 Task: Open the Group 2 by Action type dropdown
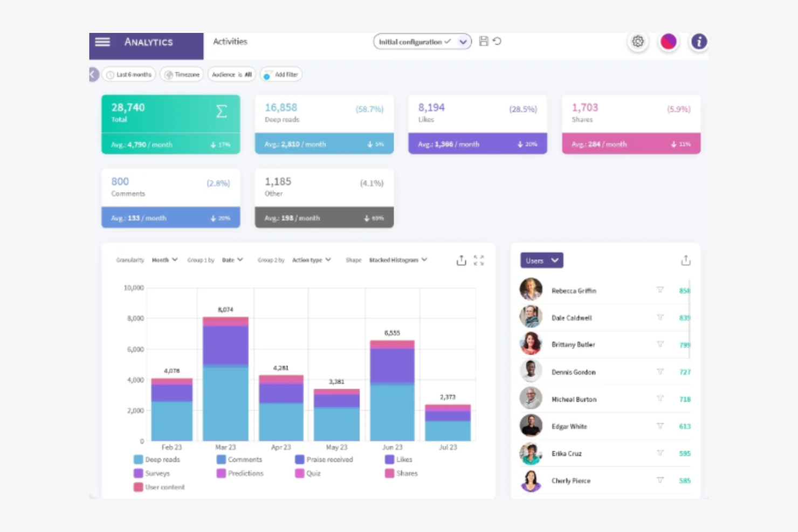pyautogui.click(x=312, y=260)
